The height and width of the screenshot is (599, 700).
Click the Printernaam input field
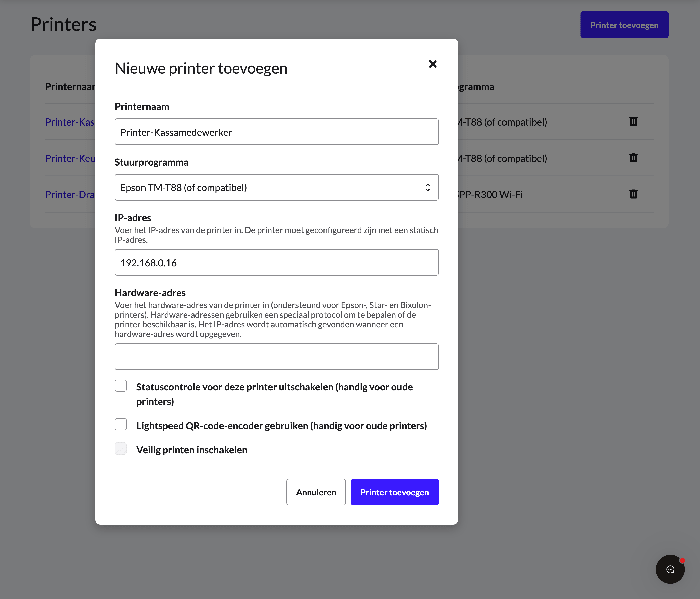[276, 132]
